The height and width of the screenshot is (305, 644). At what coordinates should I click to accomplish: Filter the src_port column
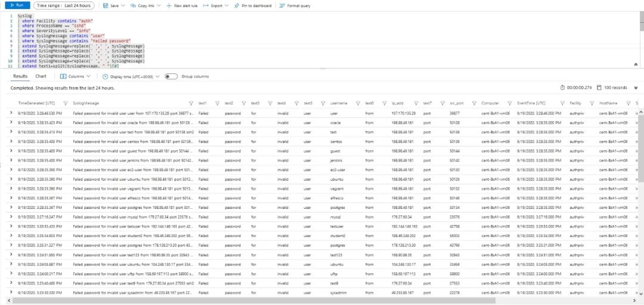coord(474,103)
